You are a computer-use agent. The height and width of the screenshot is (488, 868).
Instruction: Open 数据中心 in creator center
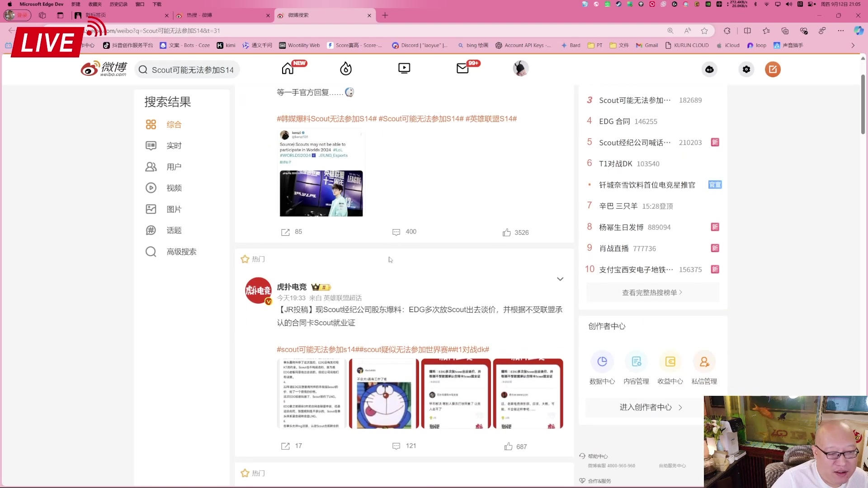[602, 368]
